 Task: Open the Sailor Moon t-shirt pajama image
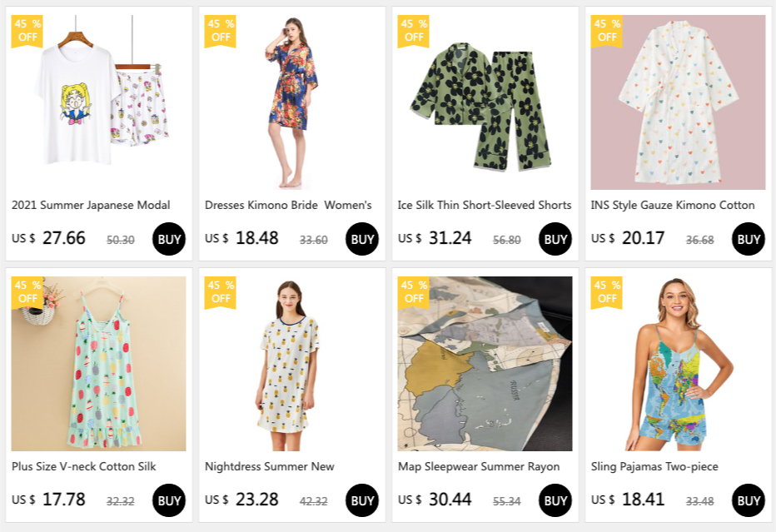coord(99,102)
